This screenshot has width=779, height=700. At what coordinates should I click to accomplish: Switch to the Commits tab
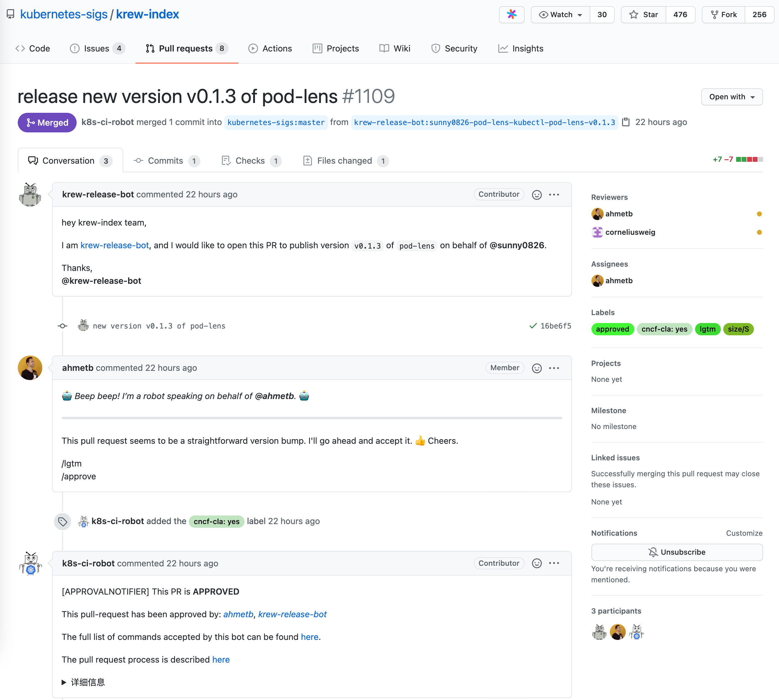click(x=166, y=161)
